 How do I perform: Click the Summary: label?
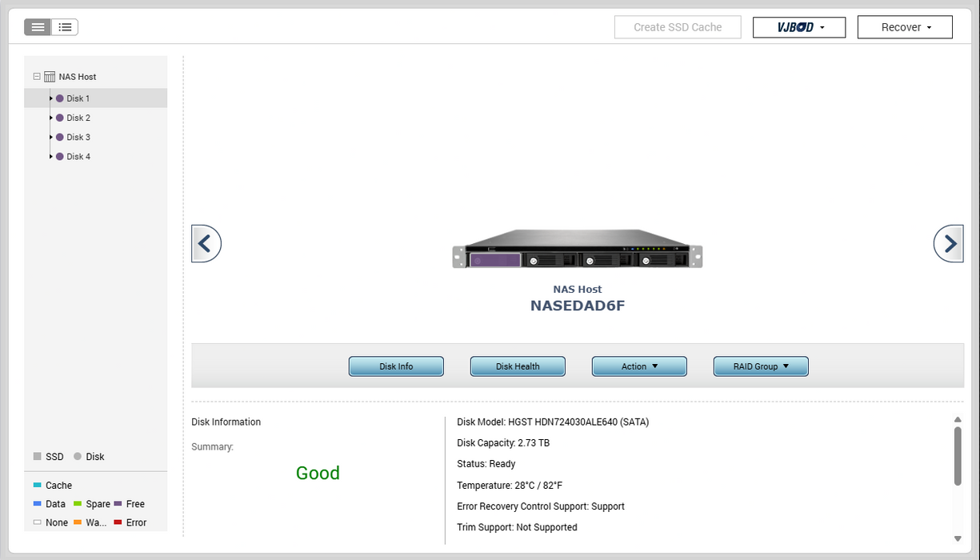coord(212,446)
